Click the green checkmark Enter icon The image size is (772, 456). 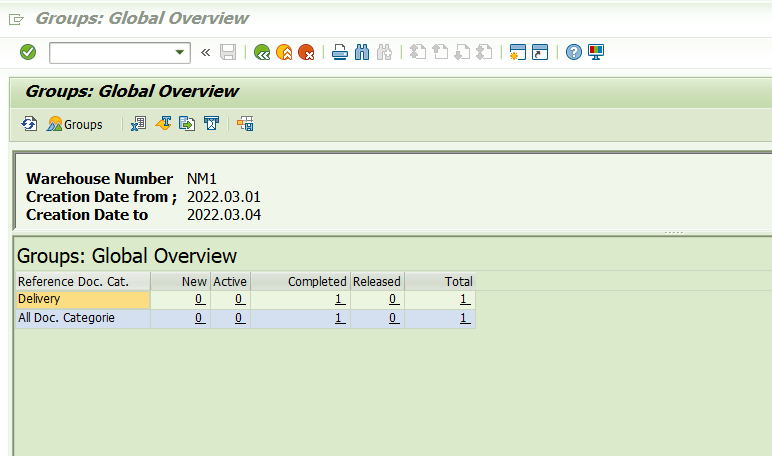tap(28, 52)
